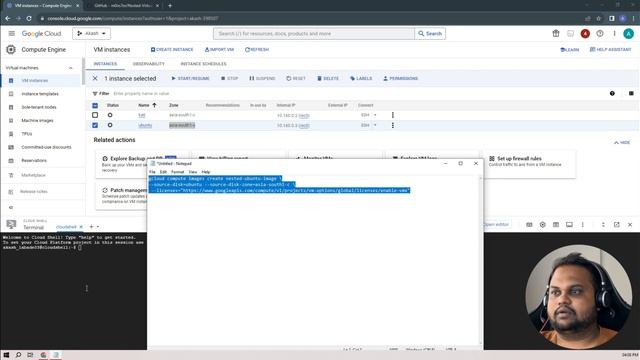Open Help Assistant panel
Image resolution: width=640 pixels, height=360 pixels.
coord(610,49)
